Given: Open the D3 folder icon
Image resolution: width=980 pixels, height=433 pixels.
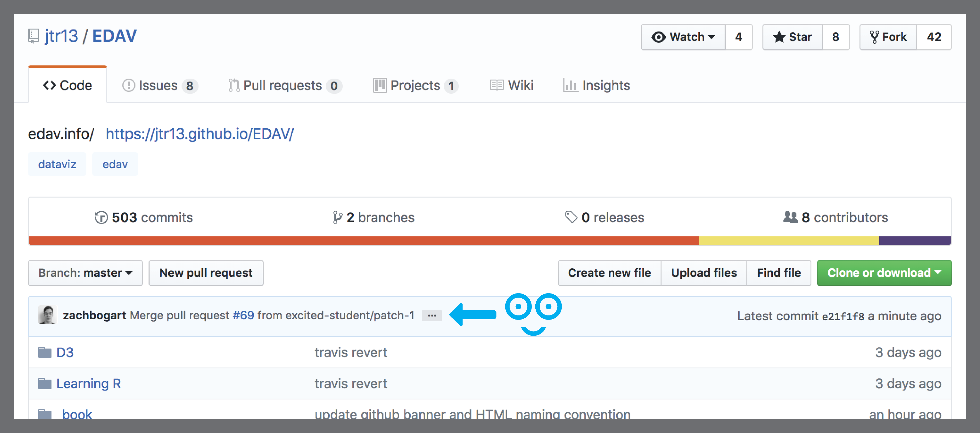Looking at the screenshot, I should click(45, 352).
